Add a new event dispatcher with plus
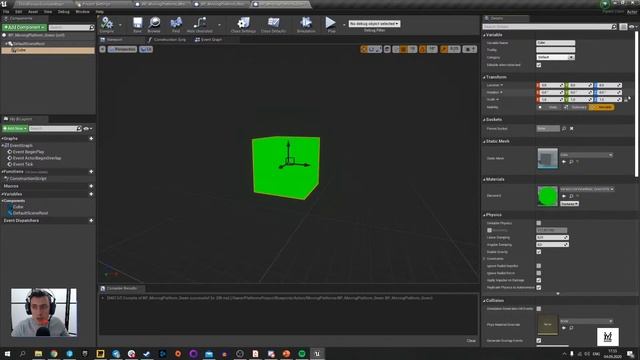The width and height of the screenshot is (640, 360). click(91, 221)
